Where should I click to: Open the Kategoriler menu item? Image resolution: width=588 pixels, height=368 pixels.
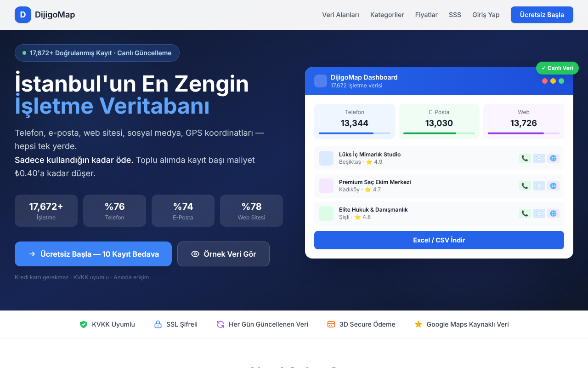(x=387, y=15)
